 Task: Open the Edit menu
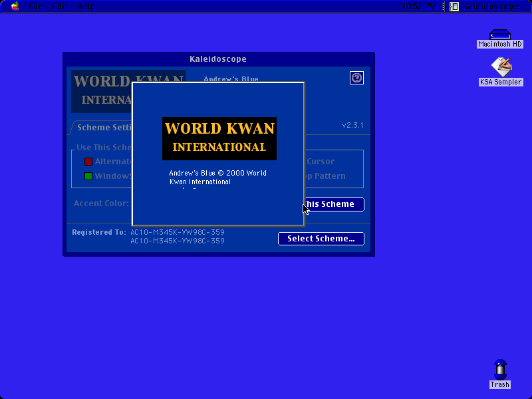click(60, 6)
